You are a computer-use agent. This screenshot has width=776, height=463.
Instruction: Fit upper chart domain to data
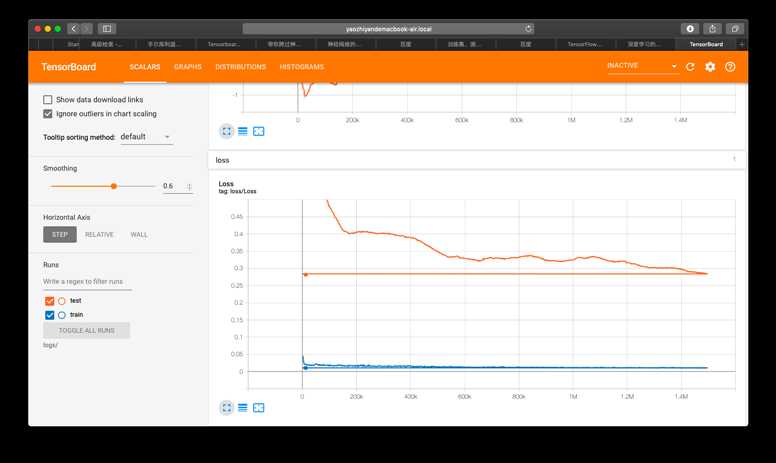click(x=258, y=131)
